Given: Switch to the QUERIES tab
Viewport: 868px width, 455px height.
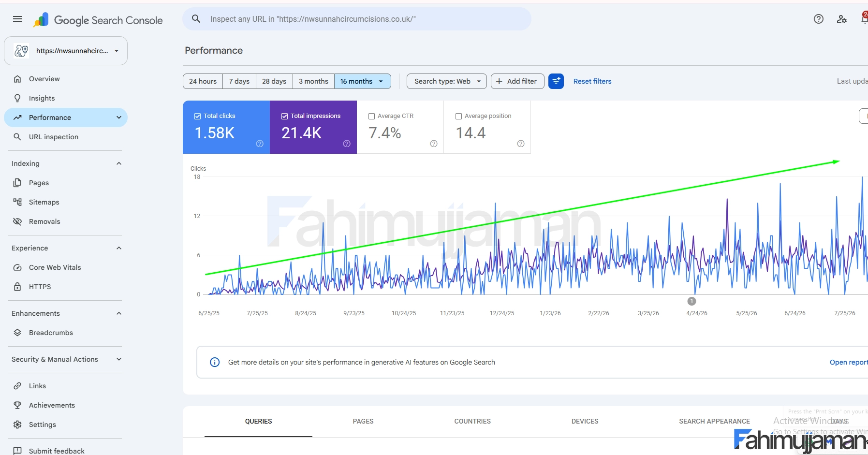Looking at the screenshot, I should coord(258,422).
